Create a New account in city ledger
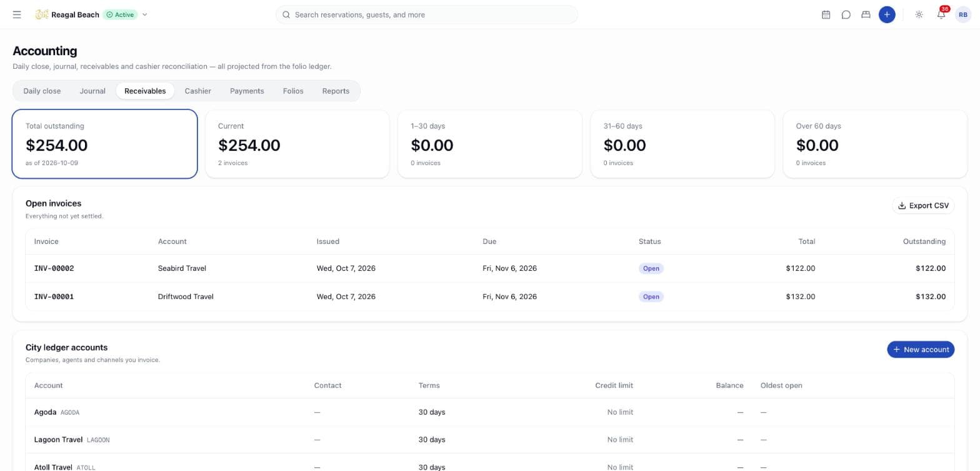980x471 pixels. [921, 349]
